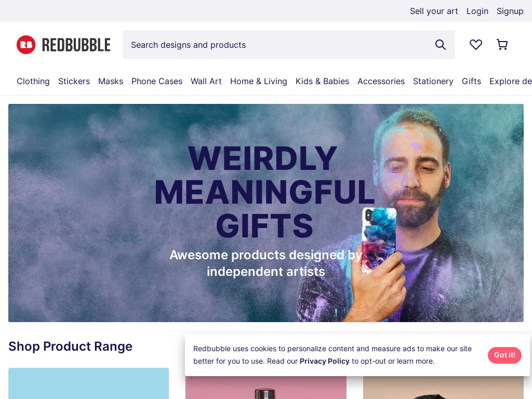Open the Home & Living menu
This screenshot has width=532, height=399.
click(259, 82)
